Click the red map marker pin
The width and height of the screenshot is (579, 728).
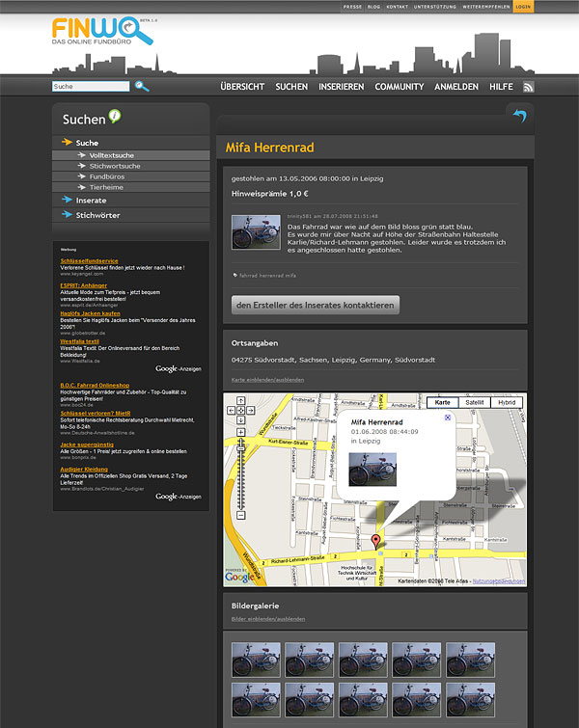376,542
